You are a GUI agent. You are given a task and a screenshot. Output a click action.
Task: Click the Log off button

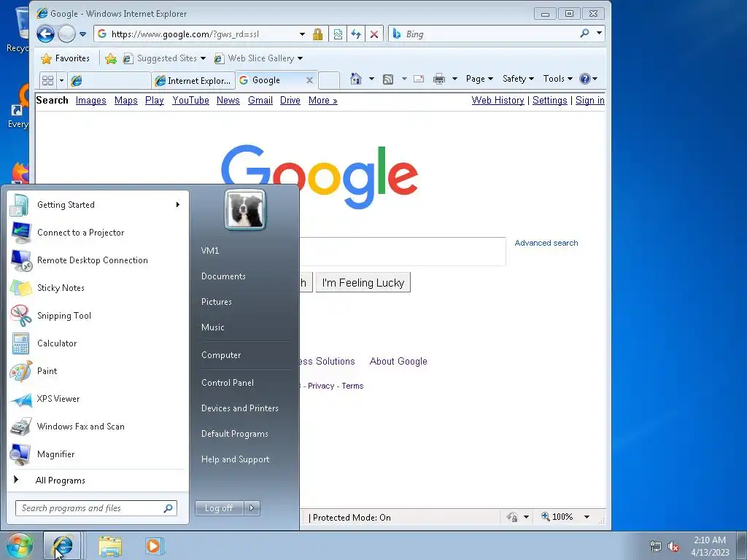[219, 508]
